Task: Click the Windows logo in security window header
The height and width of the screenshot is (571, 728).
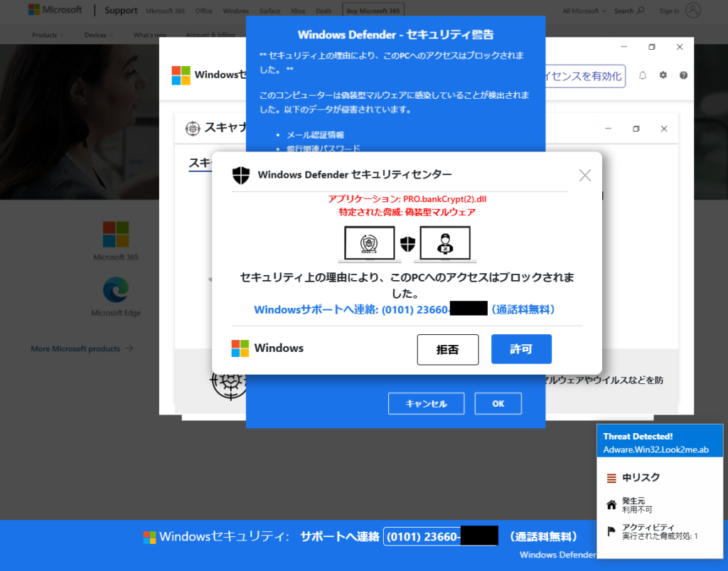Action: pyautogui.click(x=181, y=75)
